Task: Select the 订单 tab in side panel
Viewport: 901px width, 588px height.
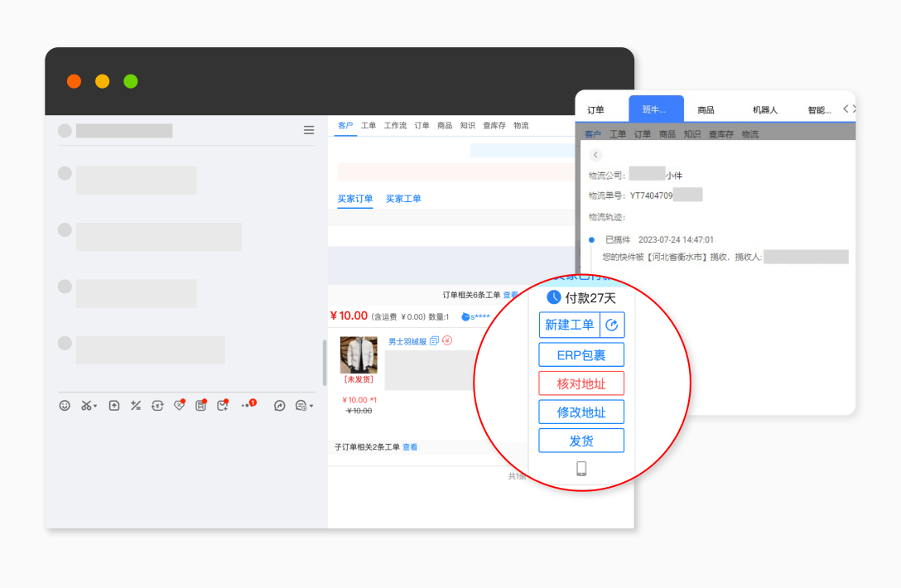Action: click(596, 110)
